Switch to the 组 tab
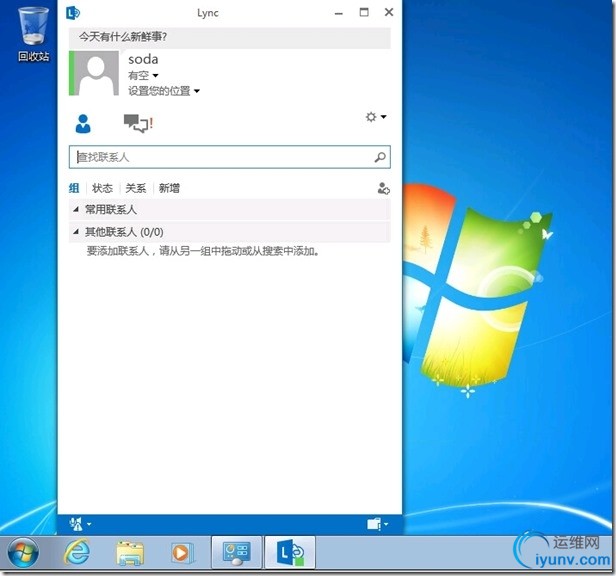 [x=74, y=188]
